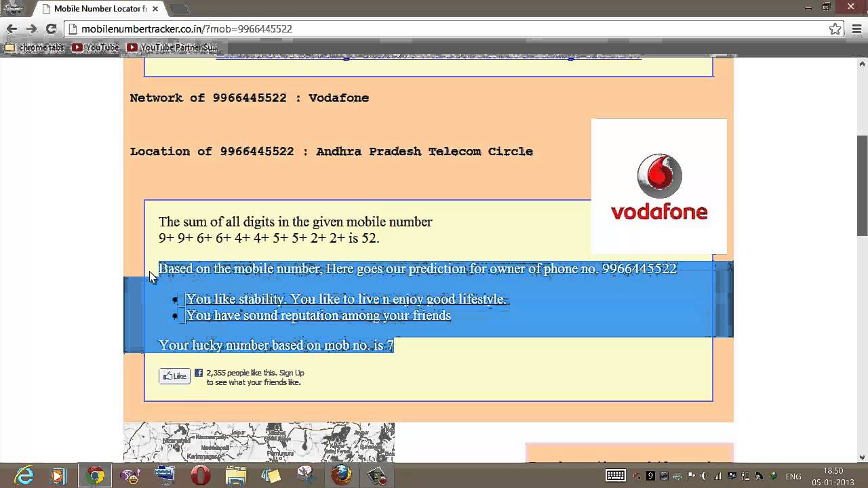The width and height of the screenshot is (868, 488).
Task: Go back using browser back arrow
Action: click(x=12, y=29)
